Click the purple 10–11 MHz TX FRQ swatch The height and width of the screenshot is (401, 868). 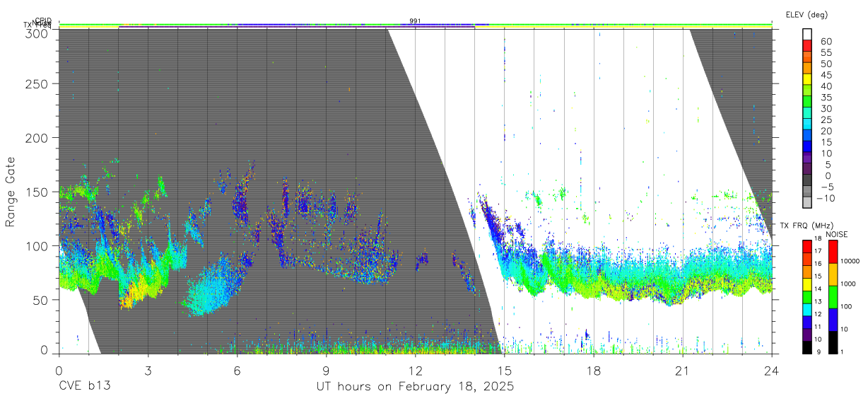click(807, 334)
